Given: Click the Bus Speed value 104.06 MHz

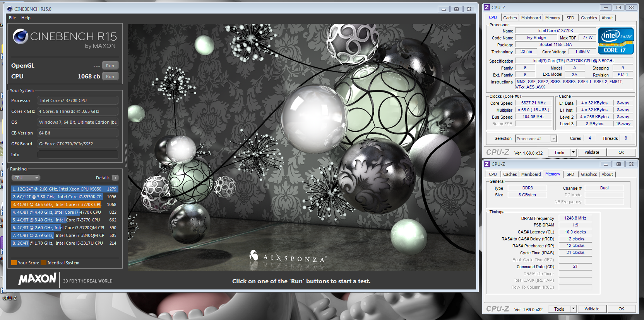Looking at the screenshot, I should pos(533,117).
